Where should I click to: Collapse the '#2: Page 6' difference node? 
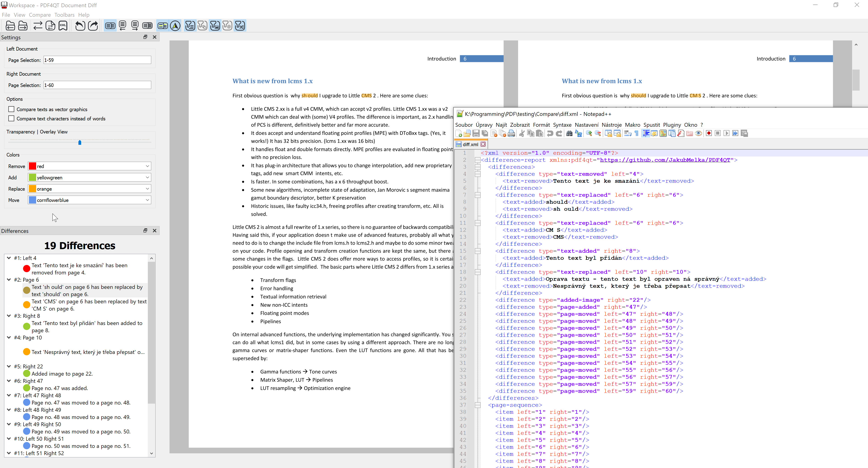coord(9,279)
